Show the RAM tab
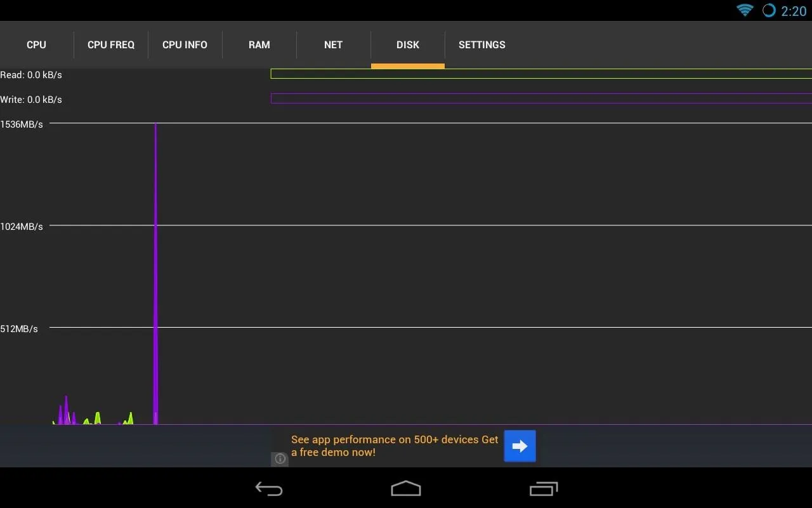This screenshot has width=812, height=508. pyautogui.click(x=259, y=44)
